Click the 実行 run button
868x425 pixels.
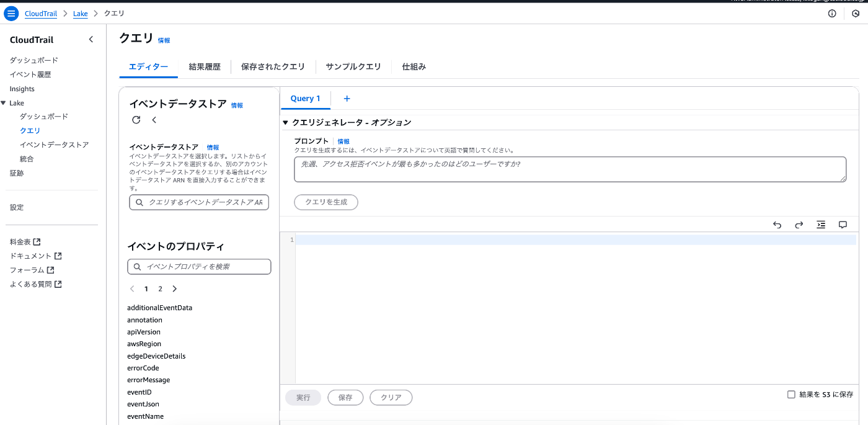tap(303, 398)
